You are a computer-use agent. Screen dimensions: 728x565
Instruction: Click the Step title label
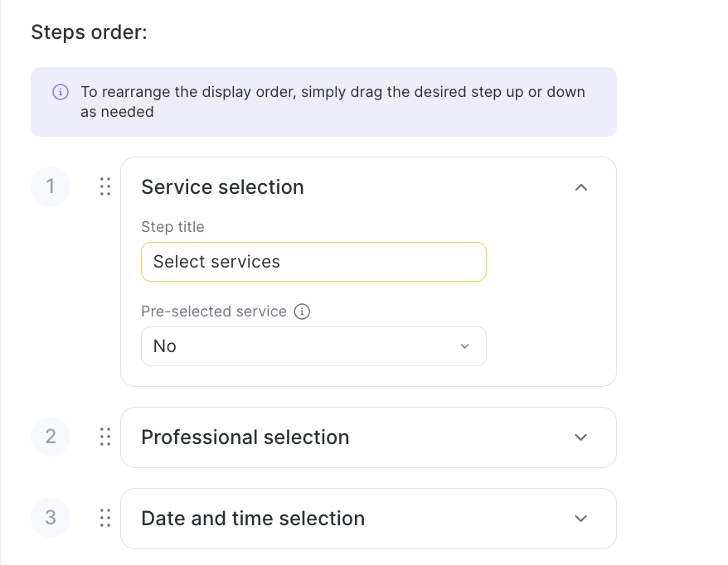pos(172,227)
